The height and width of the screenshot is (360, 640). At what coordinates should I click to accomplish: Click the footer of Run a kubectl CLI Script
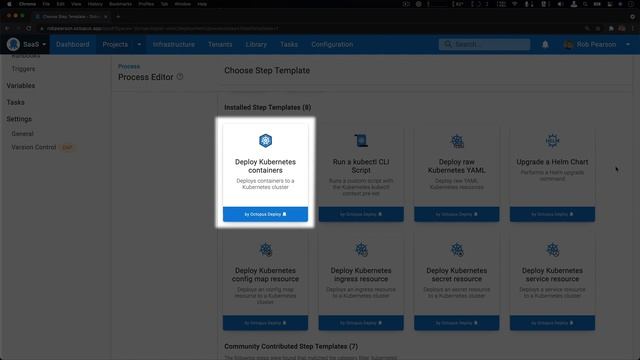(x=361, y=214)
